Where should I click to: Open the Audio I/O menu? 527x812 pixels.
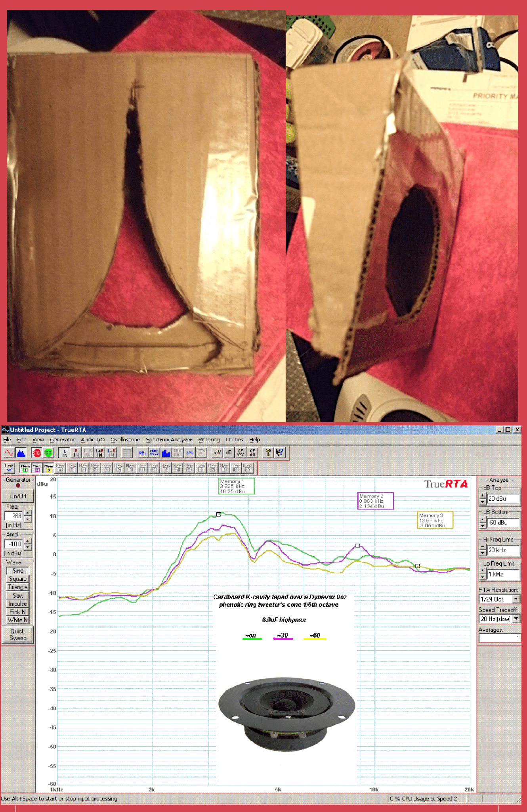[93, 439]
